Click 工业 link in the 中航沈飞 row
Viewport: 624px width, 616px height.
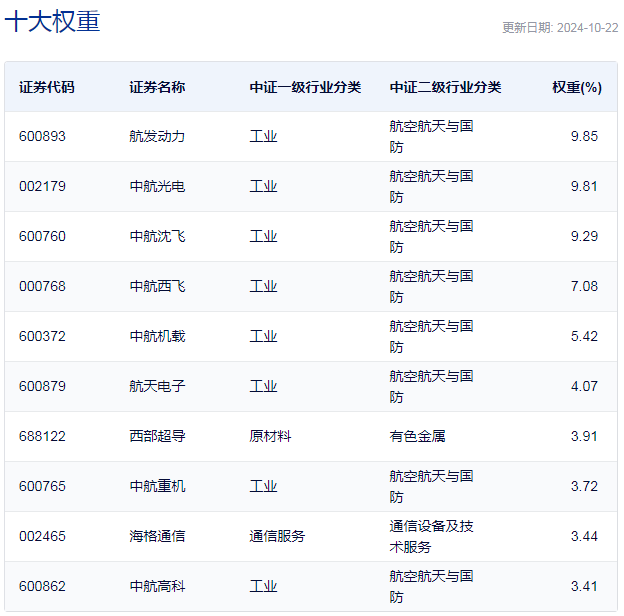coord(263,236)
